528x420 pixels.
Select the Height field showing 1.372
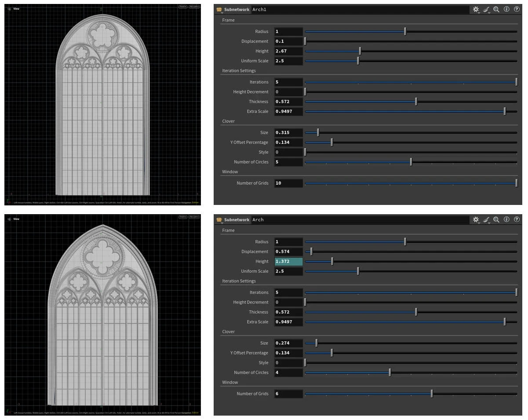288,261
